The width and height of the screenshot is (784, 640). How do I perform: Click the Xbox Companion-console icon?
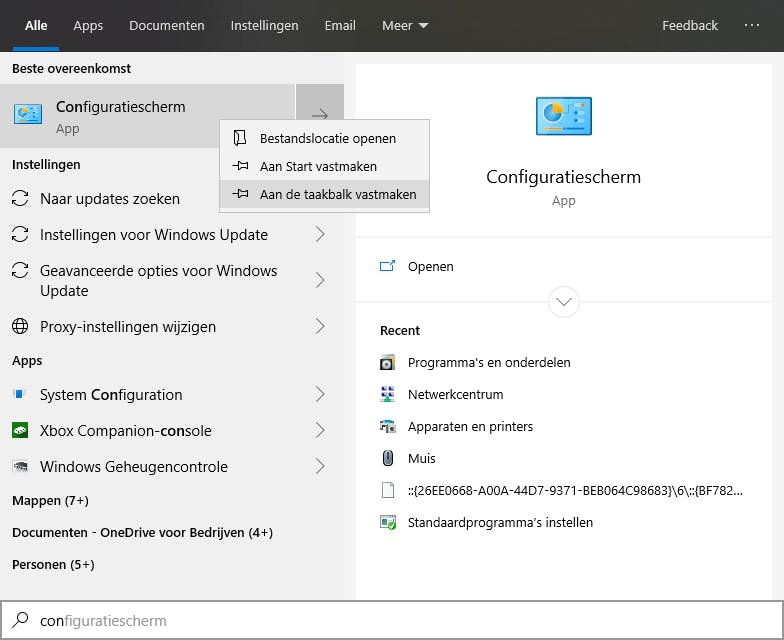20,430
